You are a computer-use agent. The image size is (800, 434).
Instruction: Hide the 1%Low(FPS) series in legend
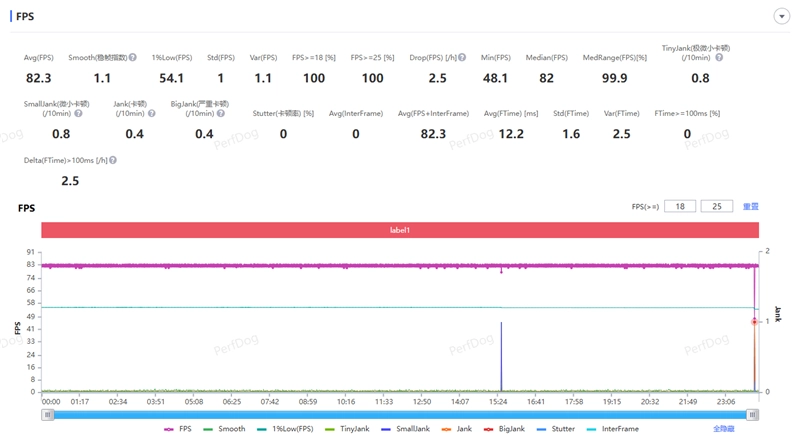click(285, 429)
